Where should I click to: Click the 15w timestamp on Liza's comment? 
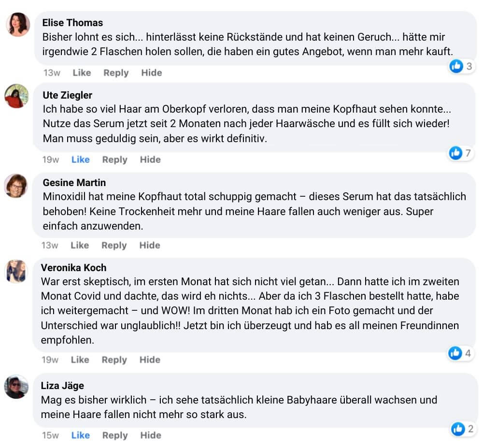click(50, 435)
